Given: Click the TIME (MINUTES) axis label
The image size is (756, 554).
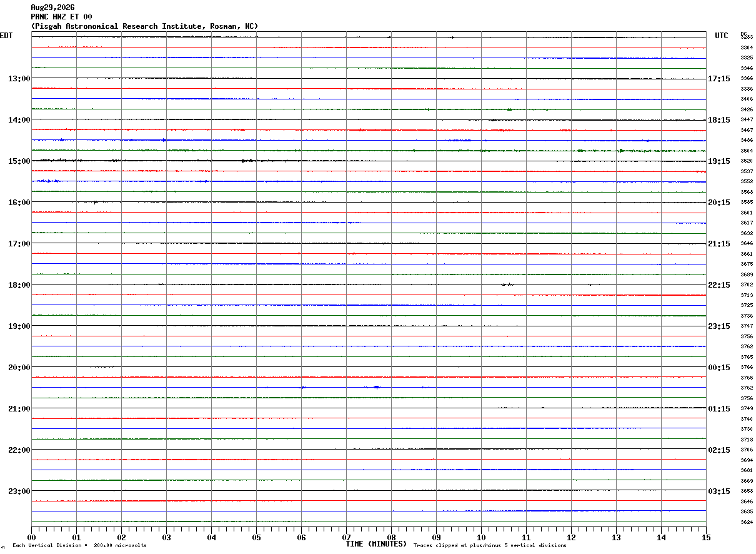Looking at the screenshot, I should 376,544.
